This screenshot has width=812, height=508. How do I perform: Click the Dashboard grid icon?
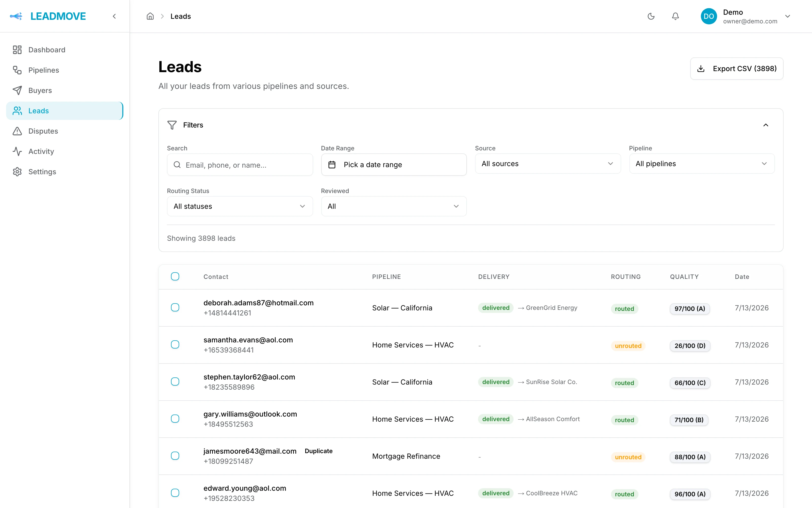click(x=17, y=50)
